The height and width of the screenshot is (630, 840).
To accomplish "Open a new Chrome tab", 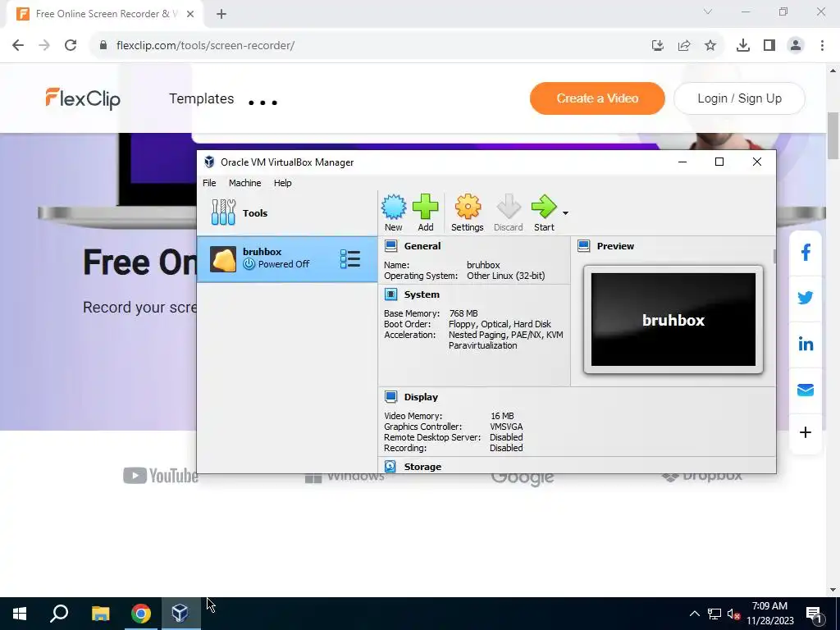I will pyautogui.click(x=221, y=14).
